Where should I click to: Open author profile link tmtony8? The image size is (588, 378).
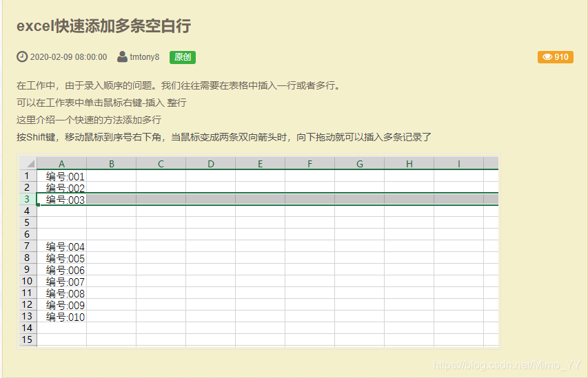click(x=144, y=57)
